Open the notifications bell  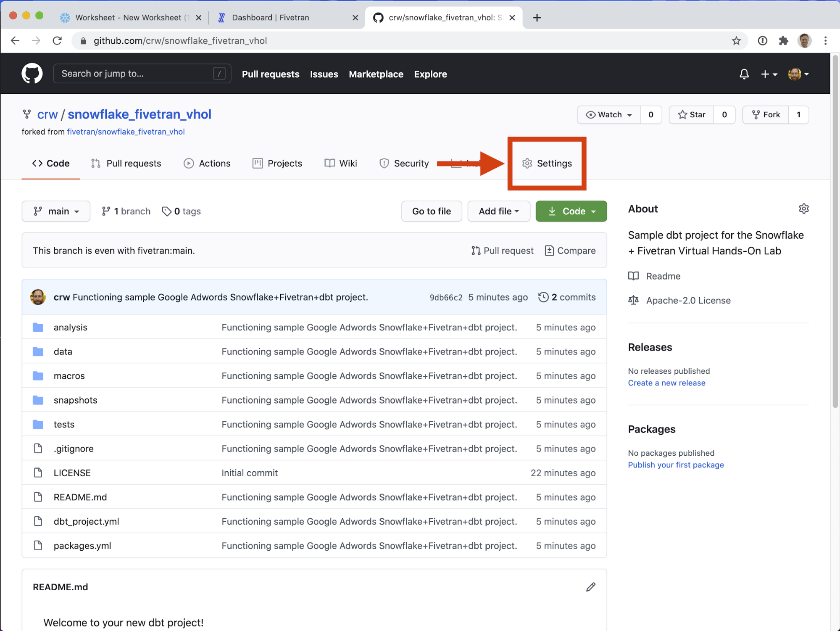tap(744, 74)
